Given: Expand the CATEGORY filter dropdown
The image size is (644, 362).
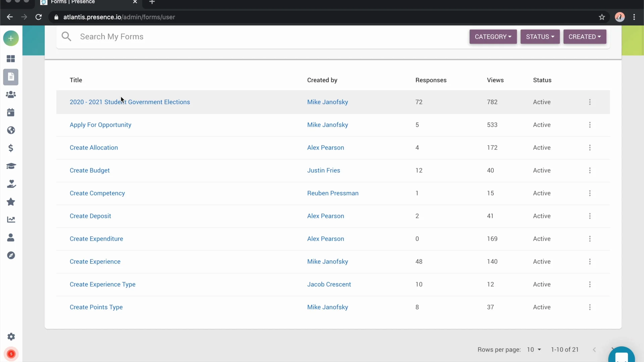Looking at the screenshot, I should point(493,37).
